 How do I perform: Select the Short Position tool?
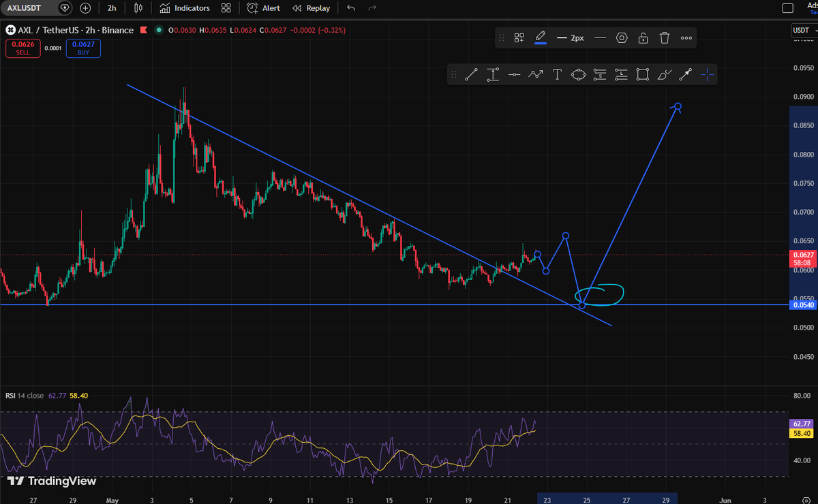(x=600, y=75)
